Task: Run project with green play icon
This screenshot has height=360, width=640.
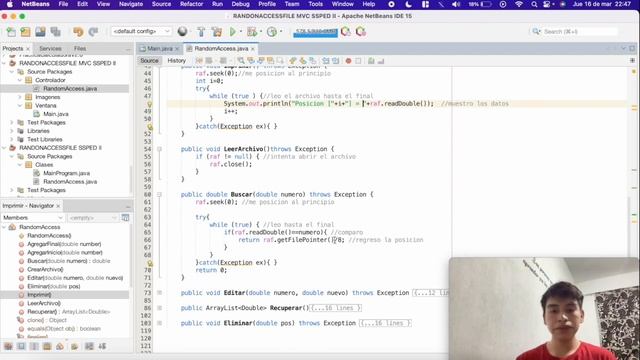Action: point(233,31)
